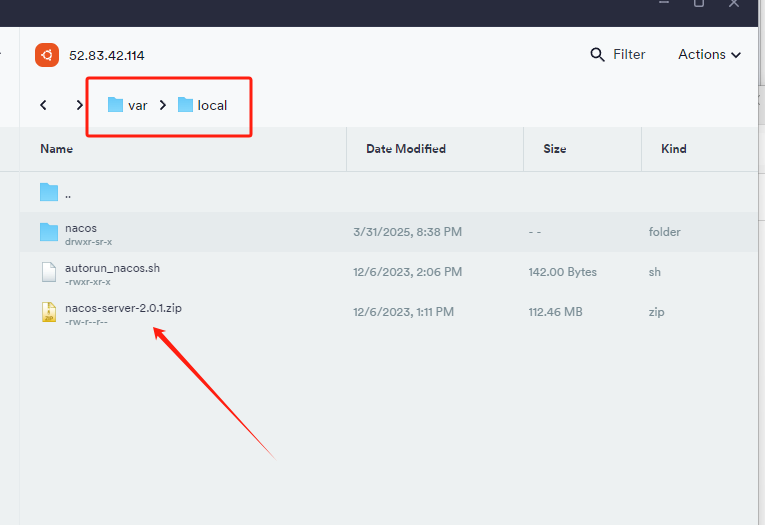The height and width of the screenshot is (525, 765).
Task: Click the date 12/6/2023, 1:11 PM
Action: (403, 312)
